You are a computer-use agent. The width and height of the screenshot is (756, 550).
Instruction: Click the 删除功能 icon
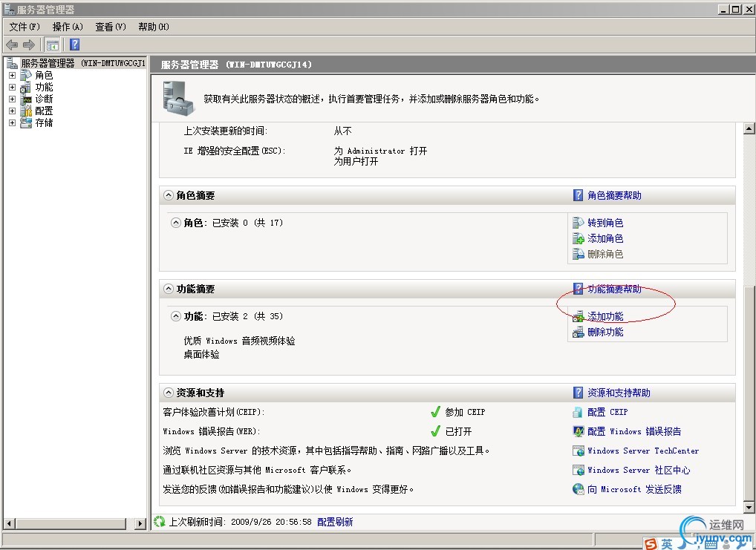click(578, 332)
